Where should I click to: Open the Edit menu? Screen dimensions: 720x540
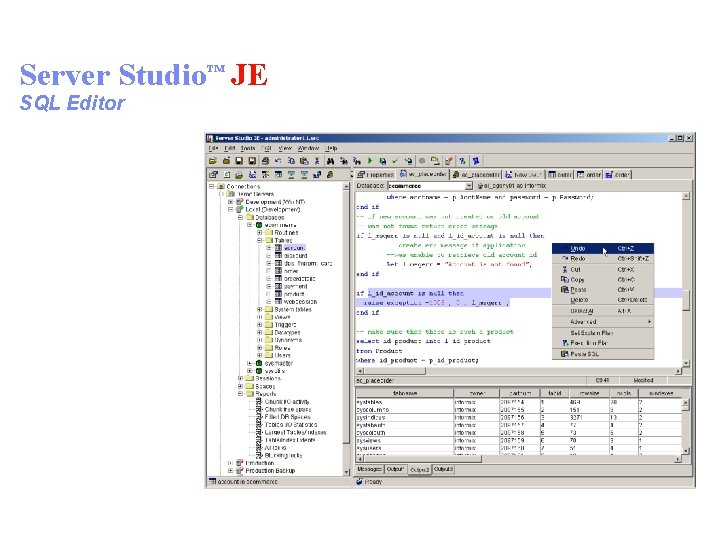230,148
